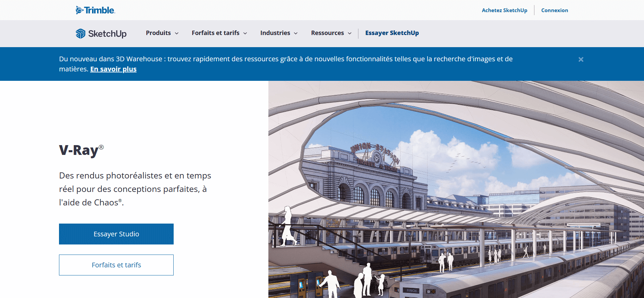Click the Union Station rendering image
This screenshot has width=644, height=298.
[x=456, y=189]
